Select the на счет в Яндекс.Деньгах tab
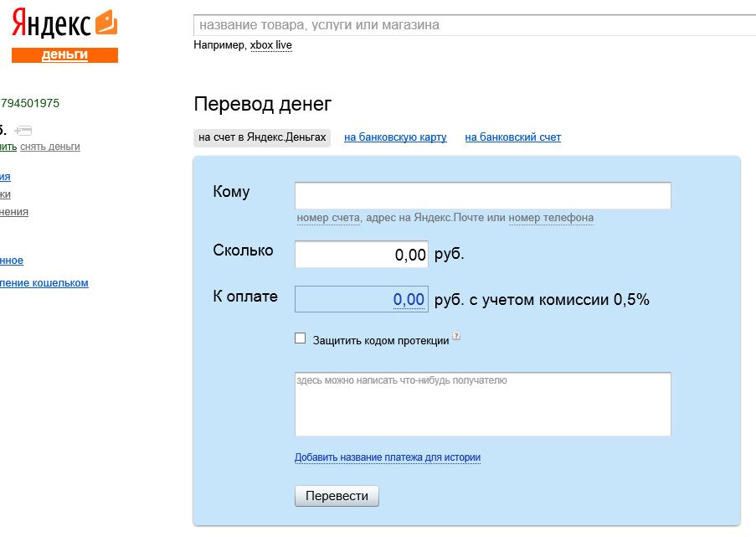 (262, 137)
